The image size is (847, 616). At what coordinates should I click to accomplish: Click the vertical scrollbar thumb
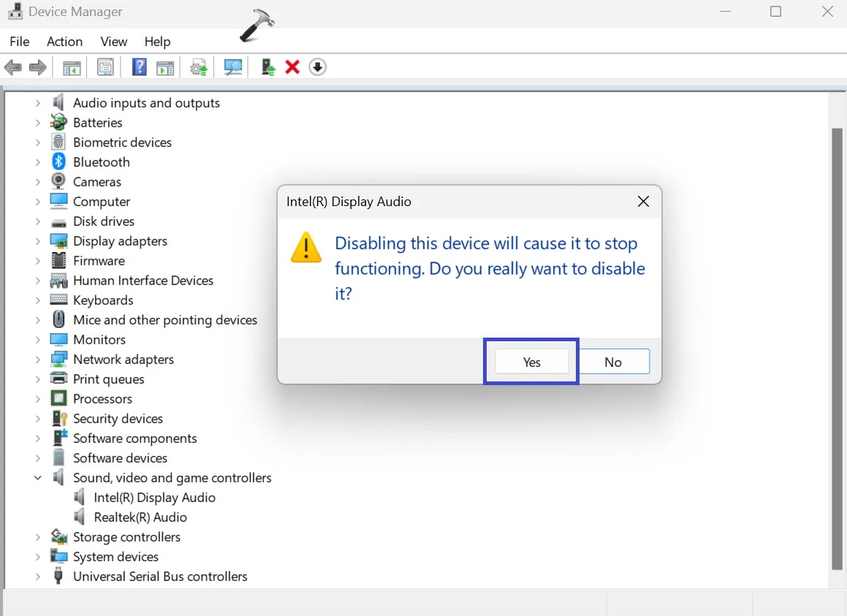(837, 349)
